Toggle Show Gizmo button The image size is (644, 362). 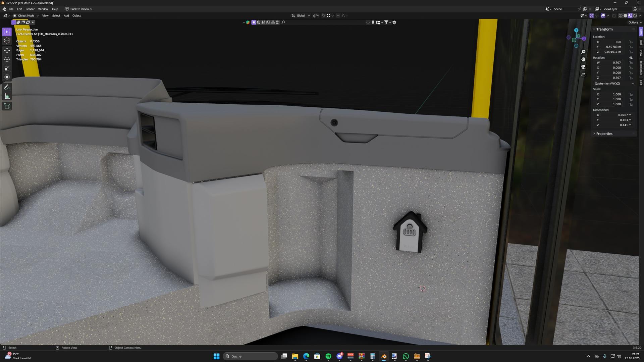(x=592, y=16)
